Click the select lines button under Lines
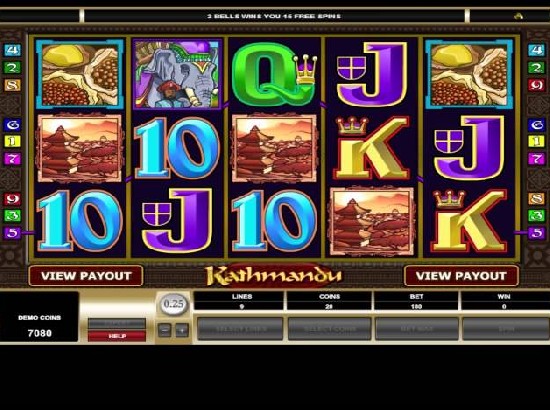 click(240, 329)
